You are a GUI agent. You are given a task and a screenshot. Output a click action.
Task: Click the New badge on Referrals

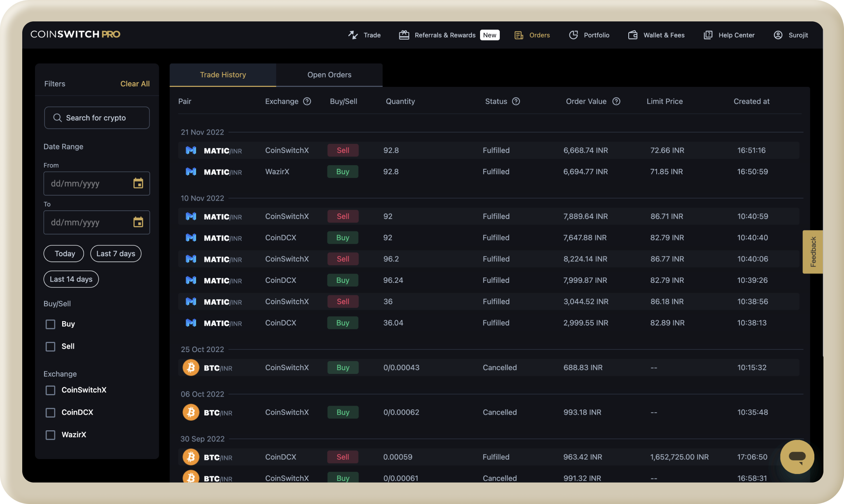pos(490,35)
